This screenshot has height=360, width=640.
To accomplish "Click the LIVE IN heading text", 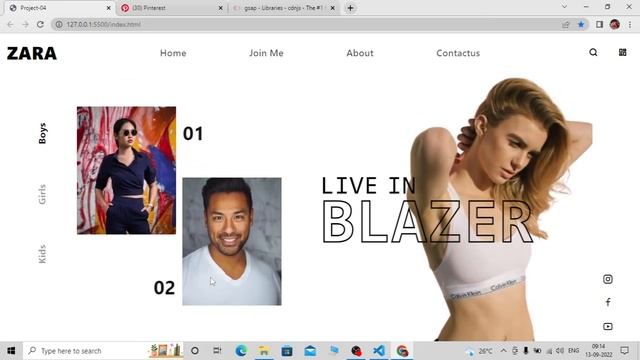I will [x=369, y=186].
